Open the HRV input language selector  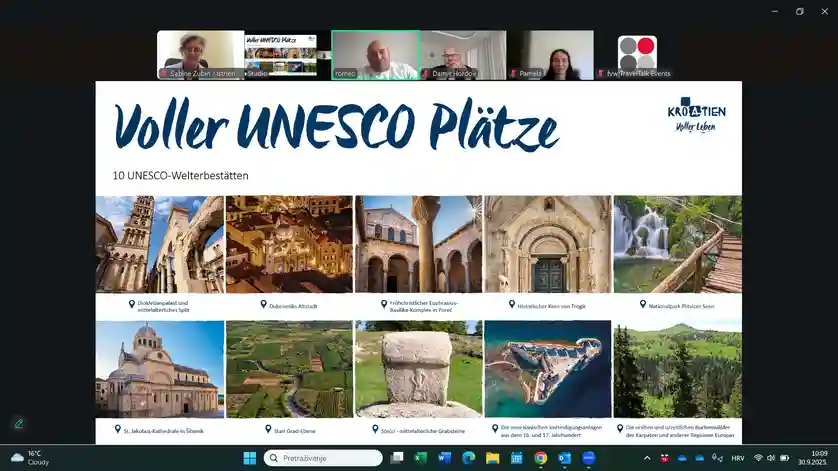click(738, 458)
